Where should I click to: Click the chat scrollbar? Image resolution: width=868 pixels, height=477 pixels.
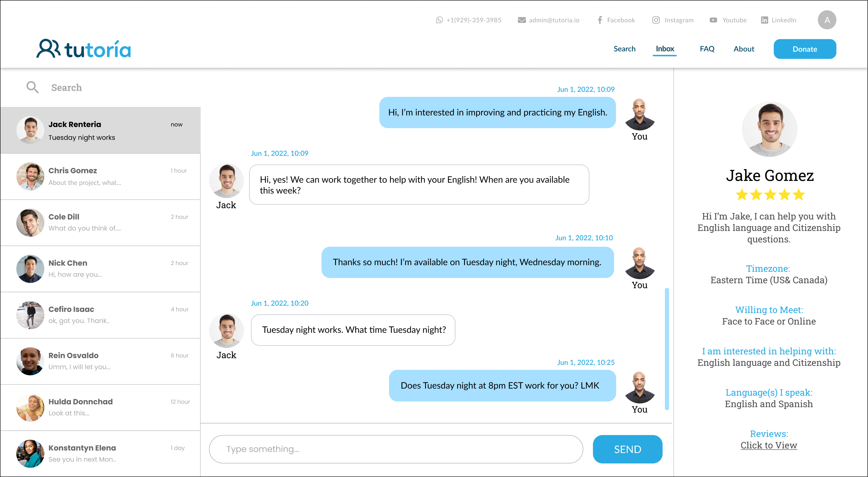pos(666,349)
